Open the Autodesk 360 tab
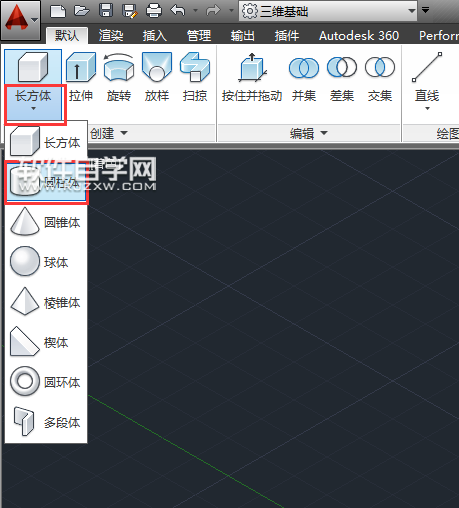This screenshot has width=459, height=508. pyautogui.click(x=359, y=35)
